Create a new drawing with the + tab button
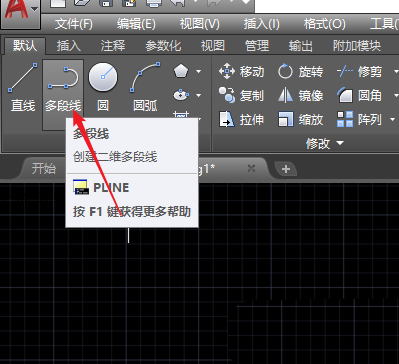 [286, 169]
